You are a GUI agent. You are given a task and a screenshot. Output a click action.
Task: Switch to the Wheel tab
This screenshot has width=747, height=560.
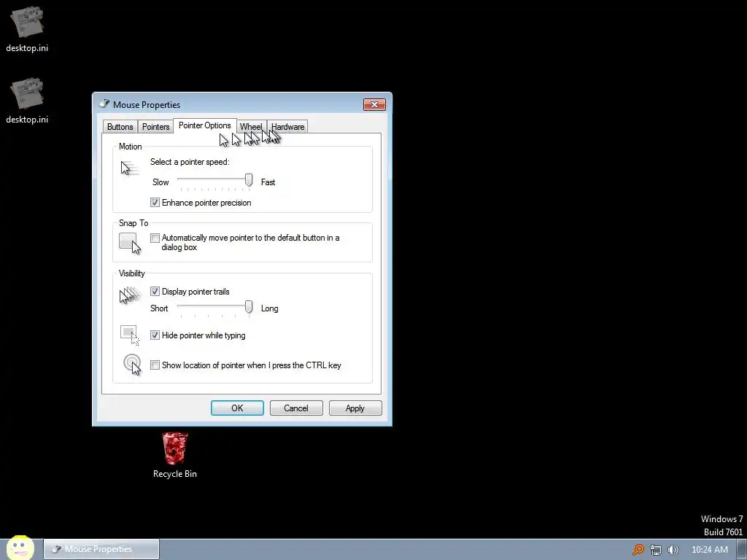(251, 127)
